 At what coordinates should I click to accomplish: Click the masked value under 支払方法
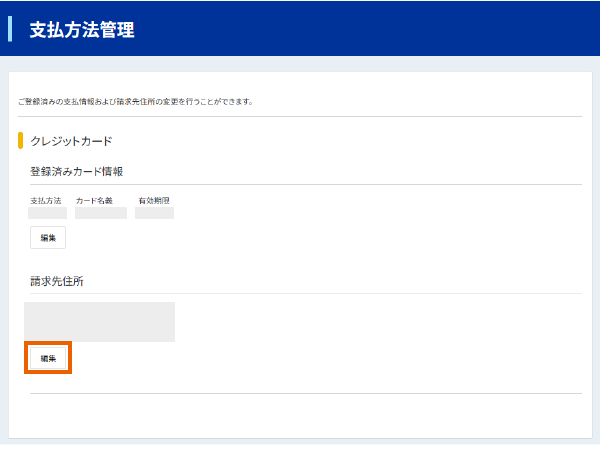47,213
